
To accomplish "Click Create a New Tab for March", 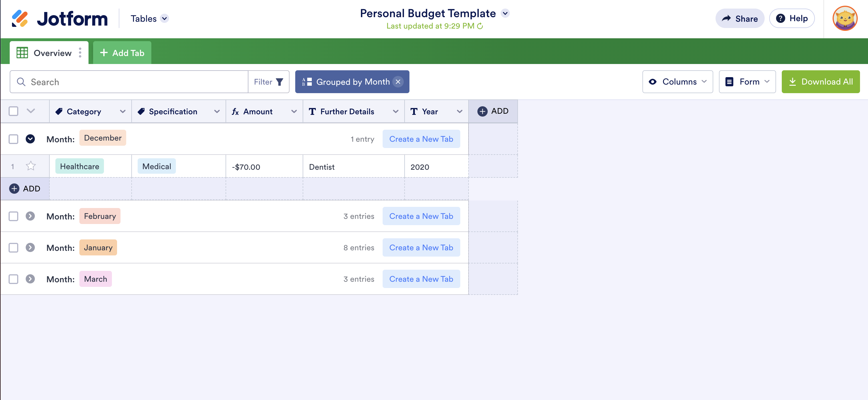I will point(421,279).
